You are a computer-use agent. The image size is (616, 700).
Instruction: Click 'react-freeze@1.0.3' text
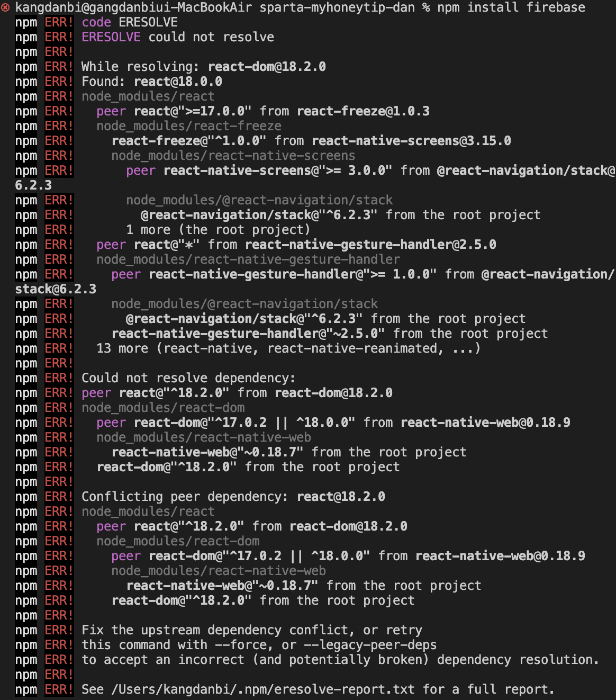click(x=364, y=111)
